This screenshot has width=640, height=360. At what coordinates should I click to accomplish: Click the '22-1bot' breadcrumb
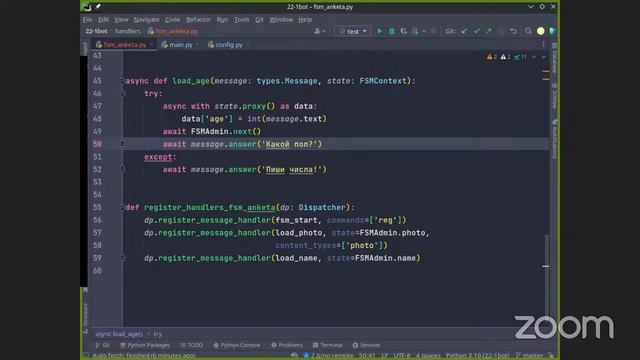pyautogui.click(x=96, y=31)
